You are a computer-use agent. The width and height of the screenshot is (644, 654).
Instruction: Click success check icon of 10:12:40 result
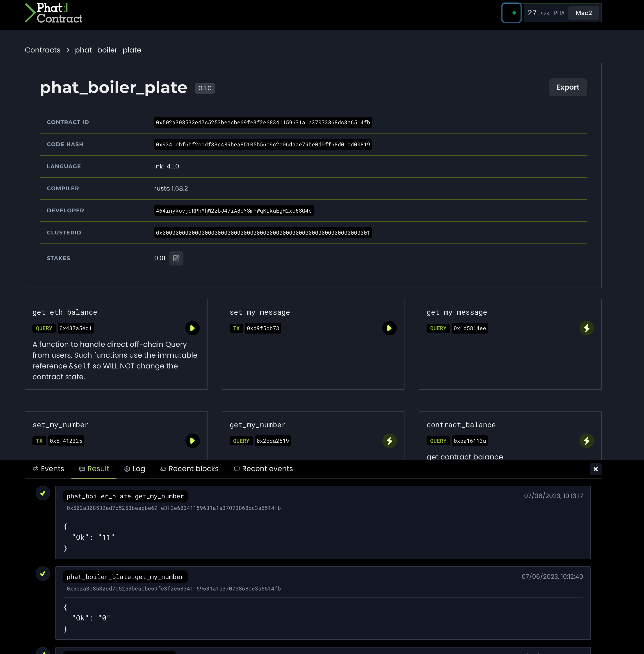(43, 574)
